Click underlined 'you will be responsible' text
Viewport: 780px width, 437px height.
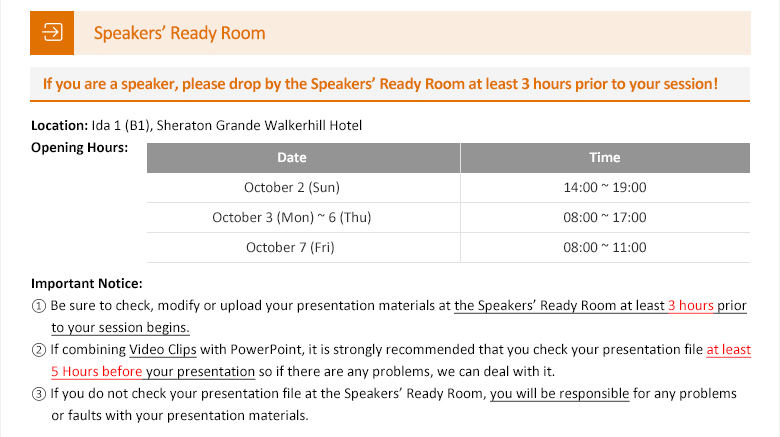point(560,393)
